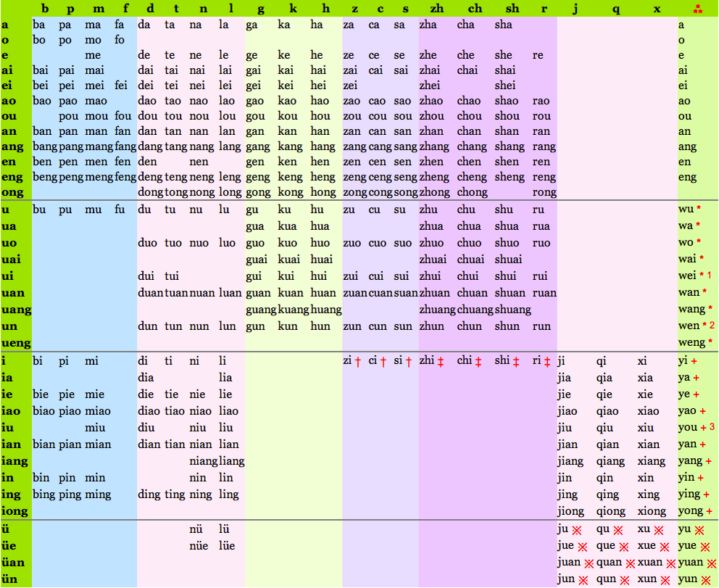Image resolution: width=719 pixels, height=588 pixels.
Task: Click the syllable 'huang'
Action: pos(326,310)
